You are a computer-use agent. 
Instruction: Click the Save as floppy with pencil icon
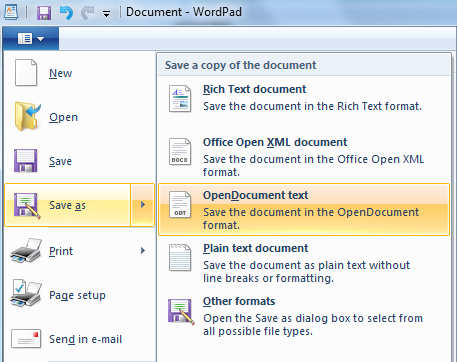[27, 205]
